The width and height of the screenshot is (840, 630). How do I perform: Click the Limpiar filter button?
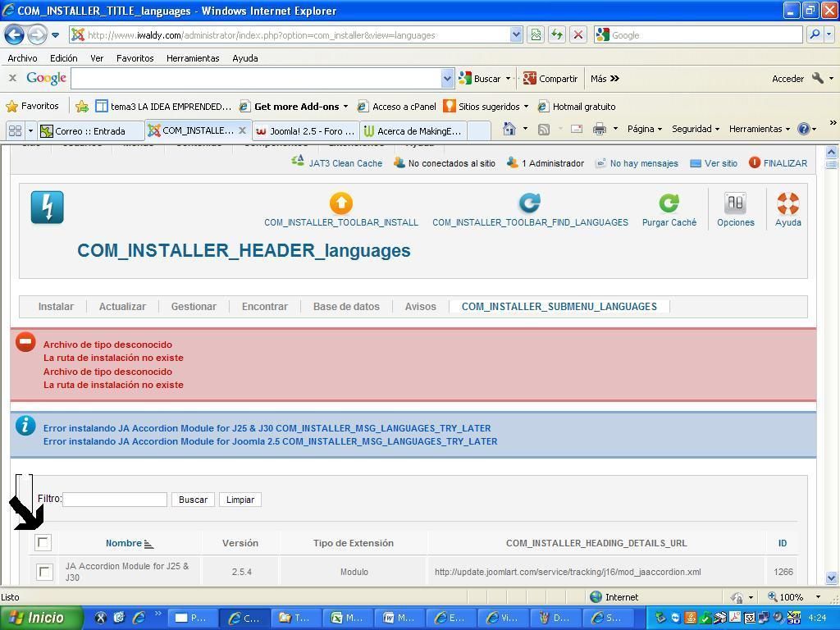click(x=240, y=500)
